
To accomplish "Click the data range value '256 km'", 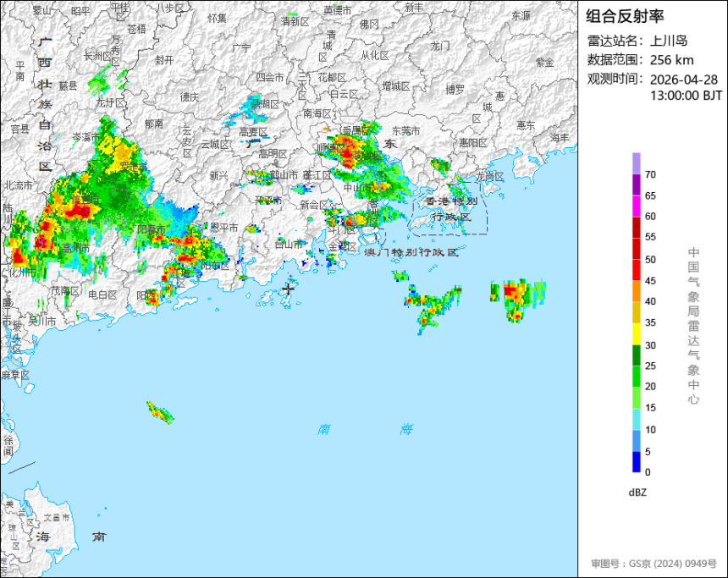I will [671, 60].
